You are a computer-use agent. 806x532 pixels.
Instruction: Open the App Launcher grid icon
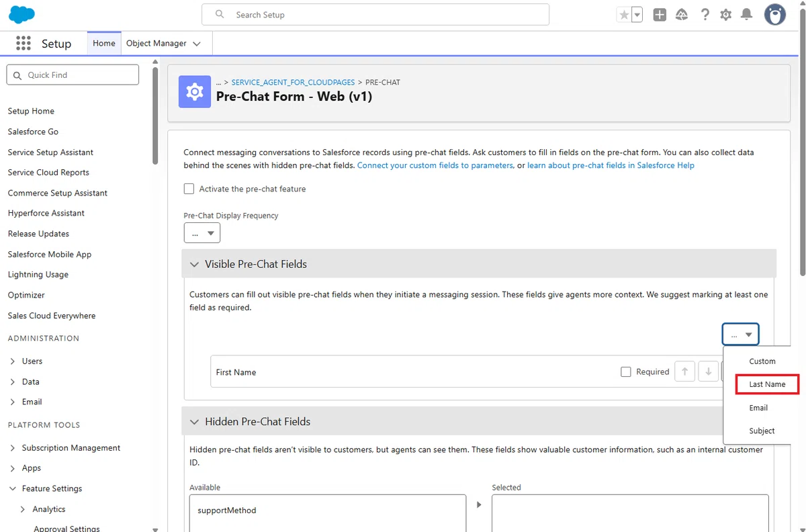coord(24,43)
